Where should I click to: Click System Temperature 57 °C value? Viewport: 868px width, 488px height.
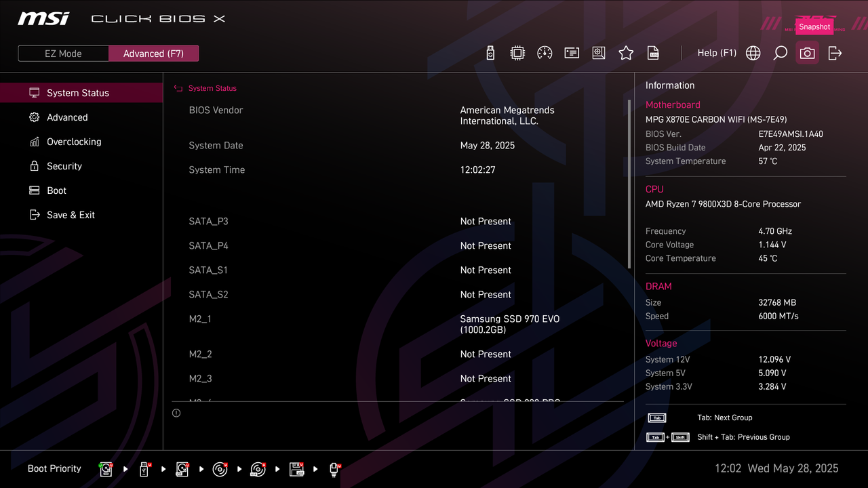(768, 161)
